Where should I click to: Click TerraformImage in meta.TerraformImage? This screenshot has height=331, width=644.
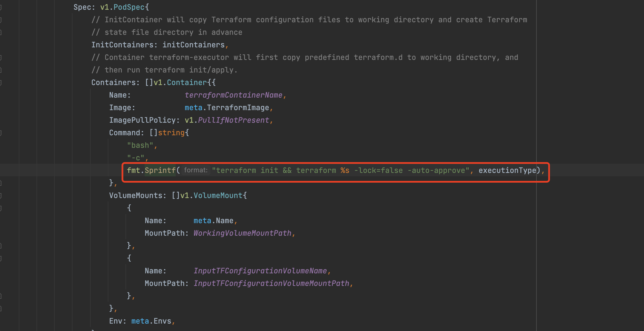click(x=238, y=108)
